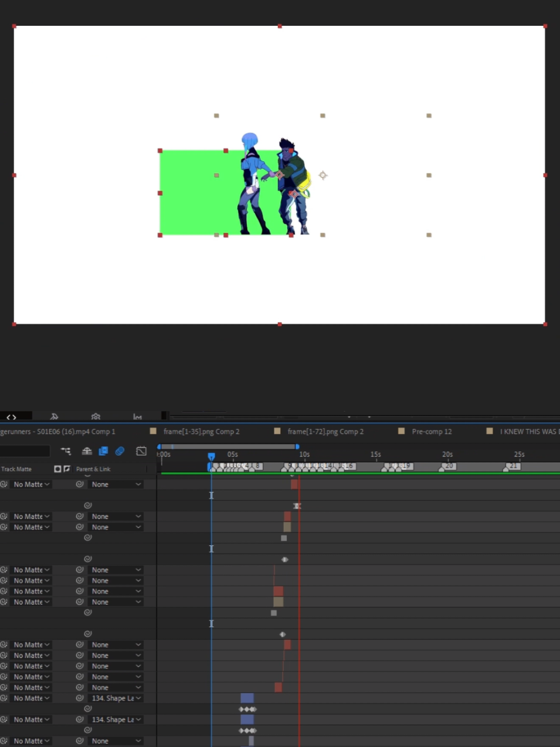The height and width of the screenshot is (747, 560).
Task: Click the 15s mark on the time ruler
Action: tap(376, 454)
